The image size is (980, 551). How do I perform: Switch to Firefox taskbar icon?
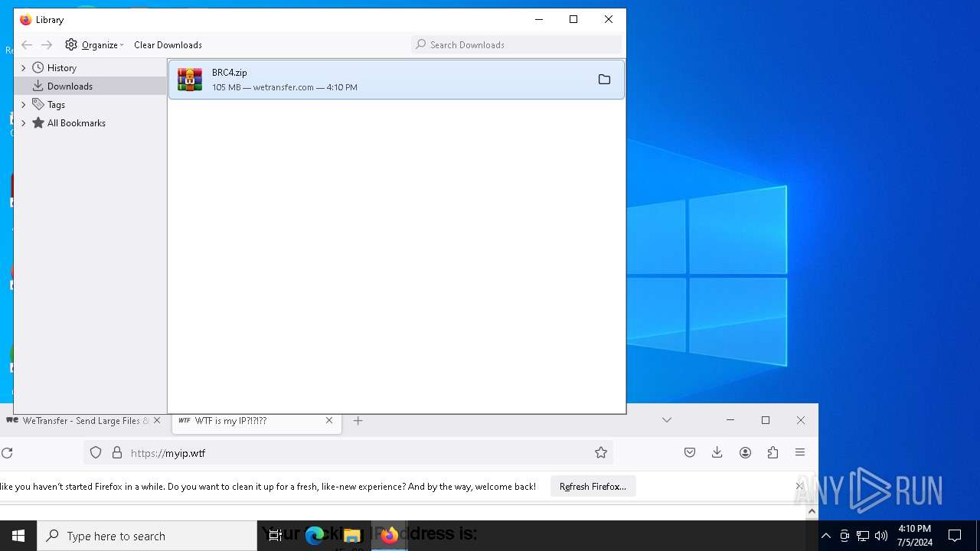390,536
